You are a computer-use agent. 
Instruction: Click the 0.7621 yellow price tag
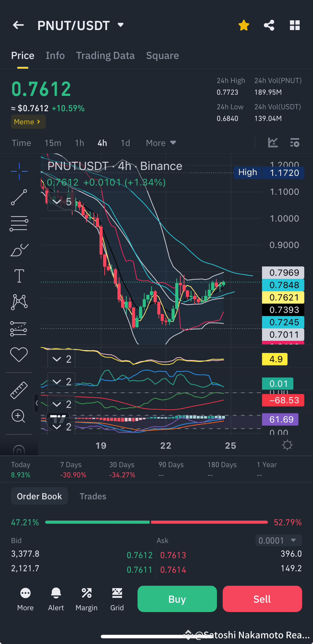pyautogui.click(x=283, y=297)
